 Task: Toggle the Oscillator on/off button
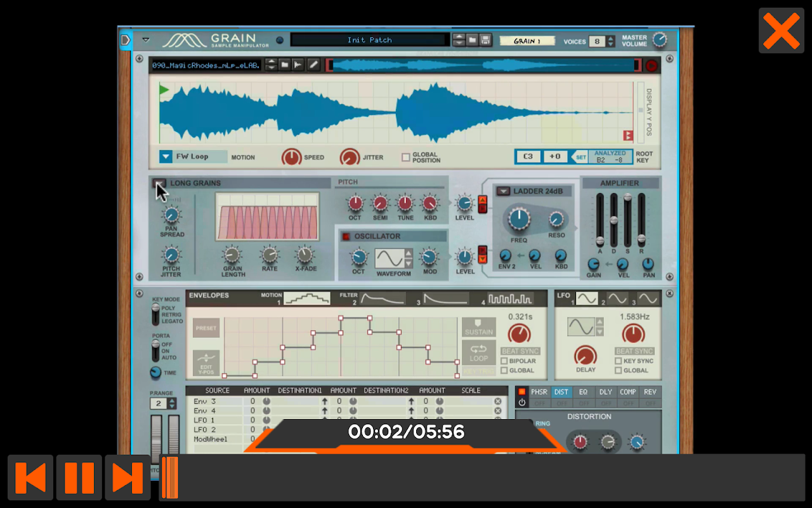346,236
